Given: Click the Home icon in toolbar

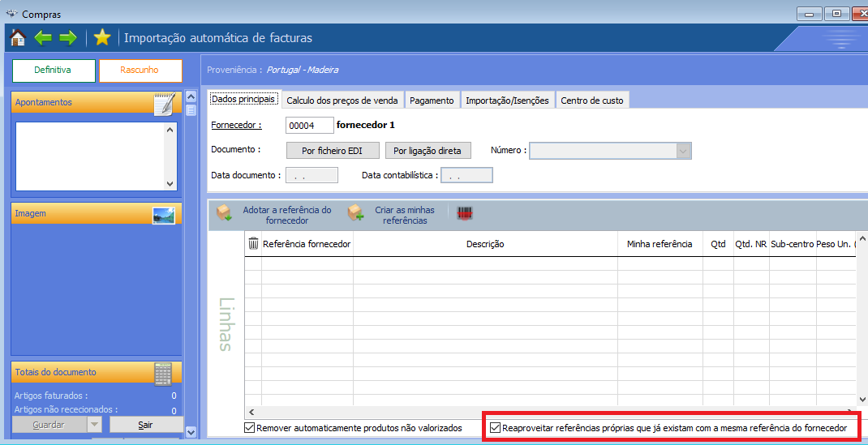Looking at the screenshot, I should (x=17, y=38).
